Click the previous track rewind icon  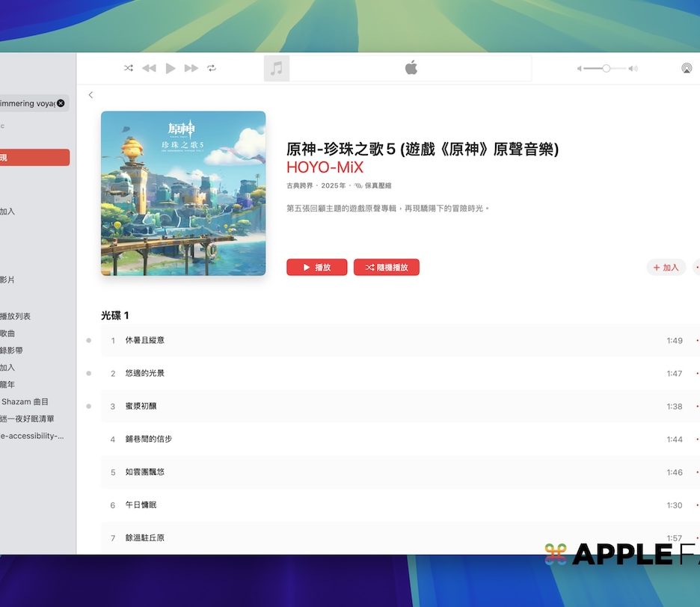[x=149, y=68]
